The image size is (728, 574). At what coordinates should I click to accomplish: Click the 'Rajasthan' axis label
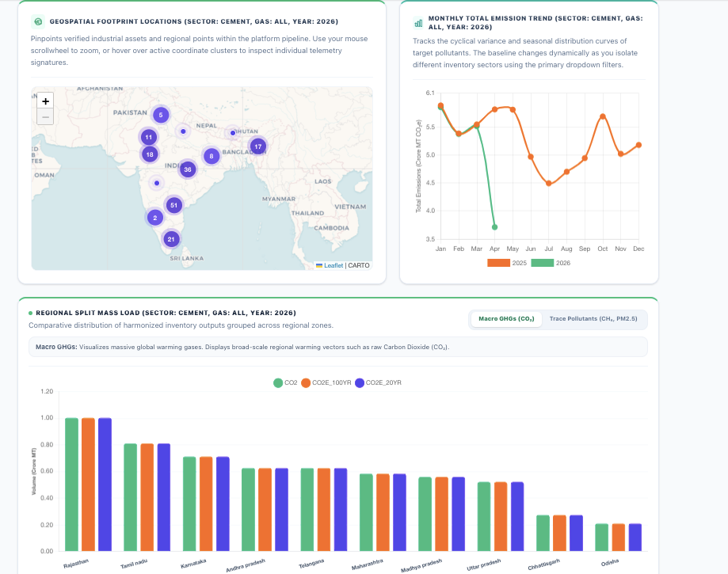click(x=76, y=564)
